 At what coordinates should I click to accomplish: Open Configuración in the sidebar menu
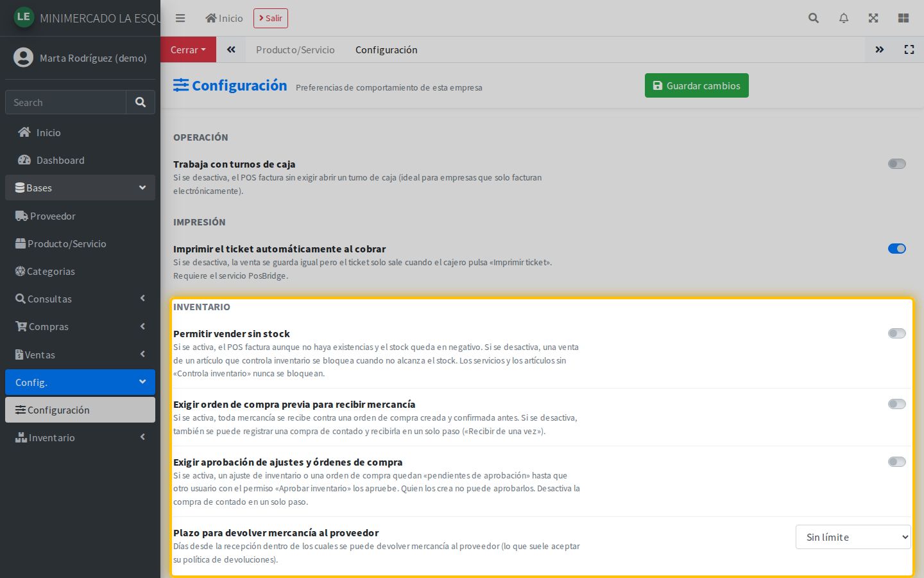(x=80, y=410)
